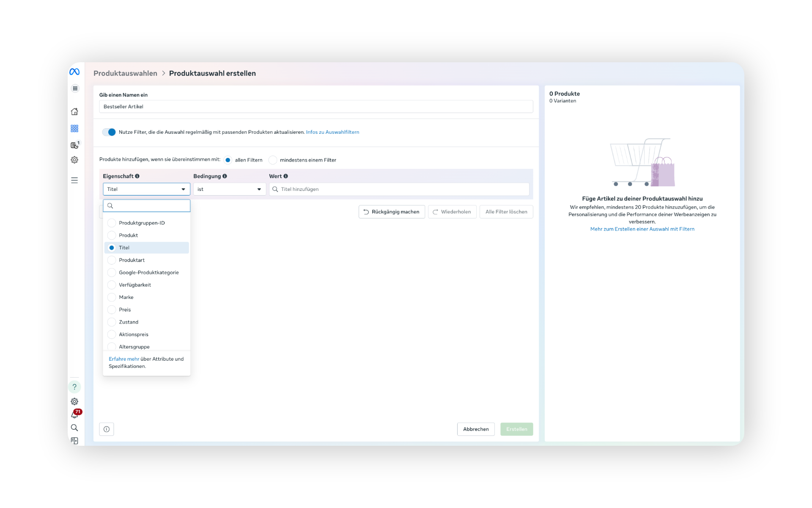Open 'Infos zu Auswahlfiltern' link
The width and height of the screenshot is (812, 508).
[332, 132]
